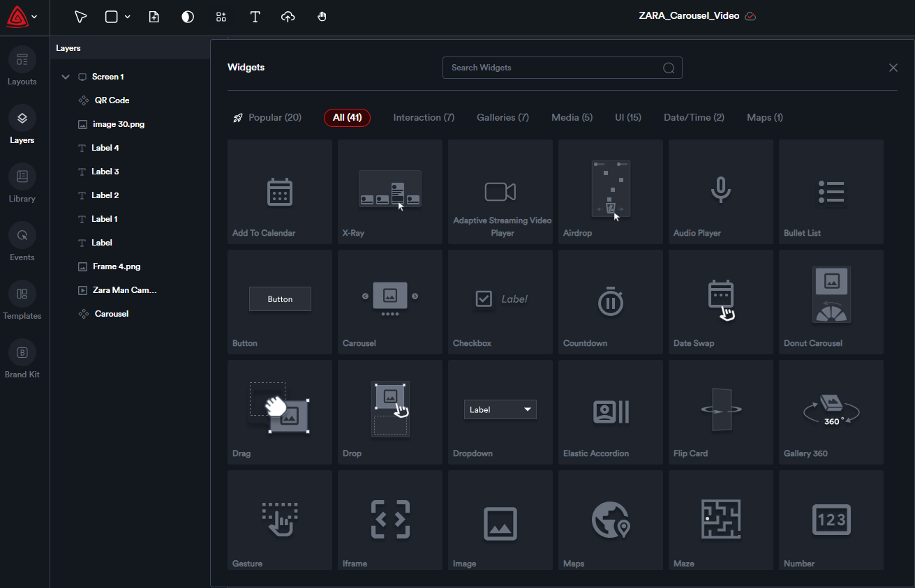Open the Events sidebar panel
The image size is (915, 588).
pos(22,242)
